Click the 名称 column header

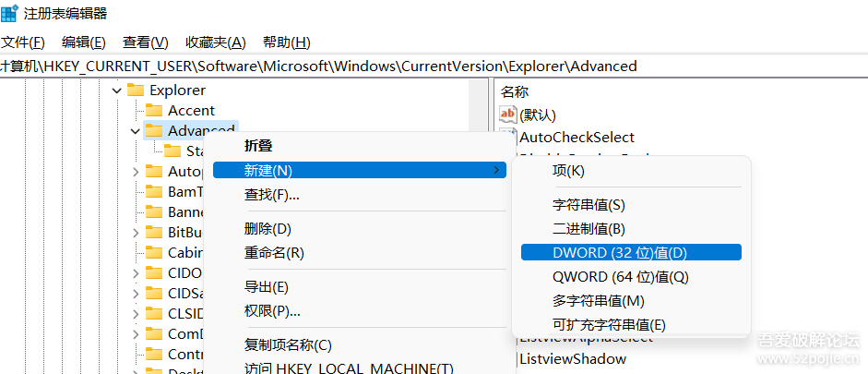pos(515,92)
